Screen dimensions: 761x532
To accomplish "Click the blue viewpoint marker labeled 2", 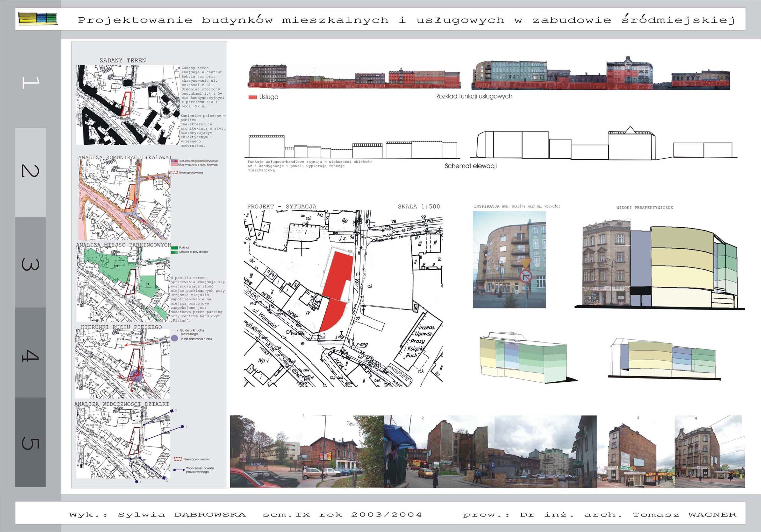I will point(172,411).
